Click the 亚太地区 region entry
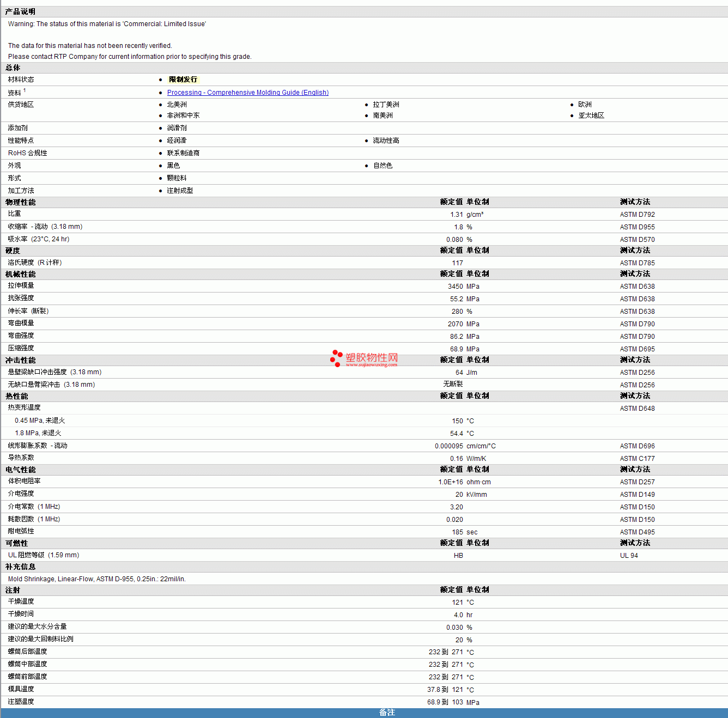728x718 pixels. click(591, 115)
